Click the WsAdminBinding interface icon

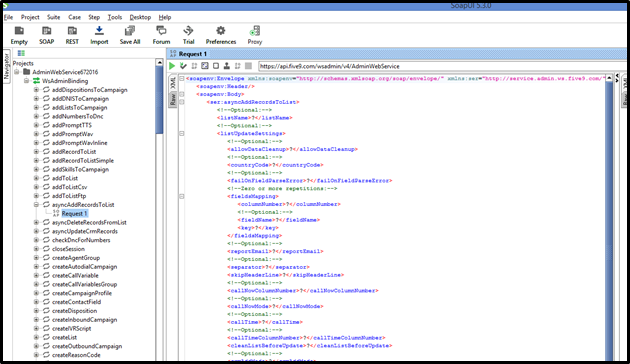click(x=37, y=81)
